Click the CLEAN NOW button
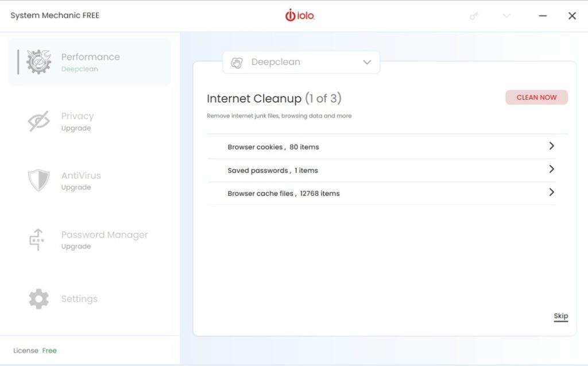Viewport: 588px width, 366px height. (537, 98)
